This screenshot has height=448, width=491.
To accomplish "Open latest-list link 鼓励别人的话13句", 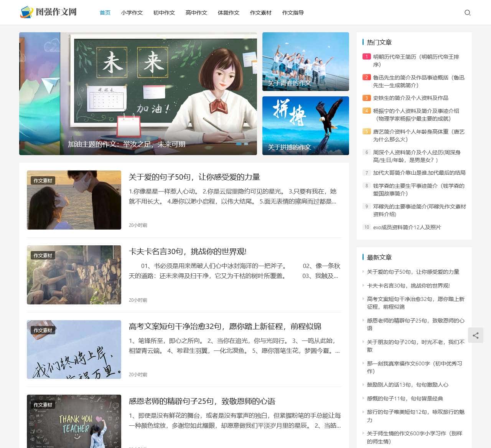I will tap(407, 385).
